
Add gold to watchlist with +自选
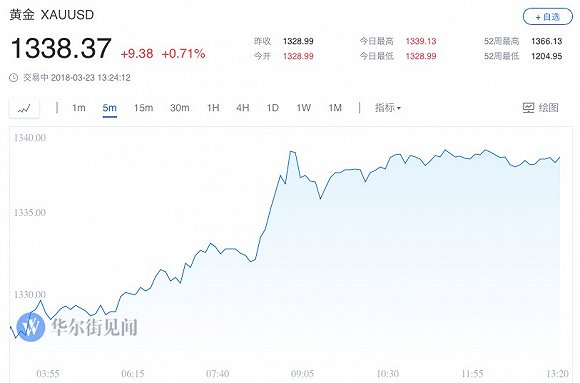547,17
